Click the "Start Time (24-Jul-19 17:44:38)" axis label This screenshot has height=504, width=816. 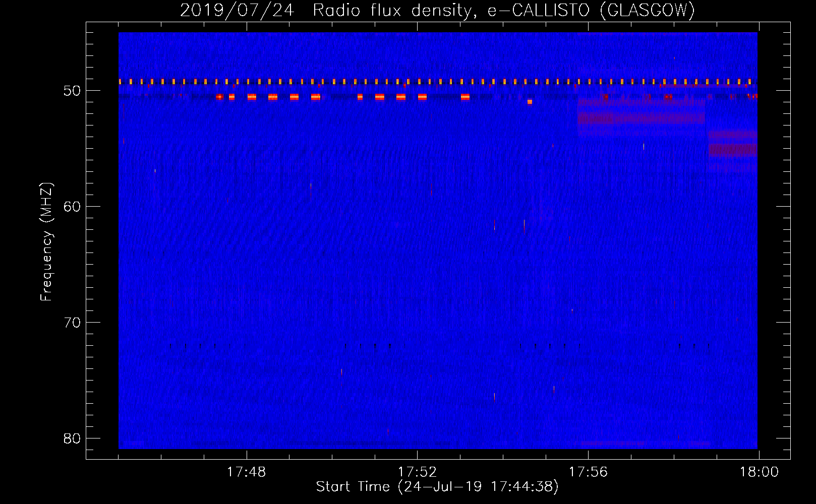point(437,487)
